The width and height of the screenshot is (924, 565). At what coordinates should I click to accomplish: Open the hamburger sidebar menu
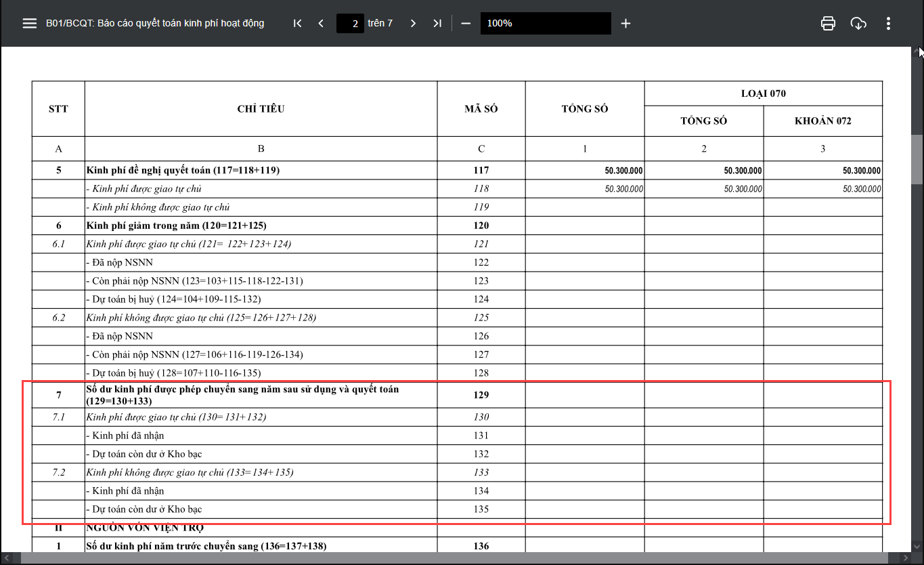click(29, 23)
